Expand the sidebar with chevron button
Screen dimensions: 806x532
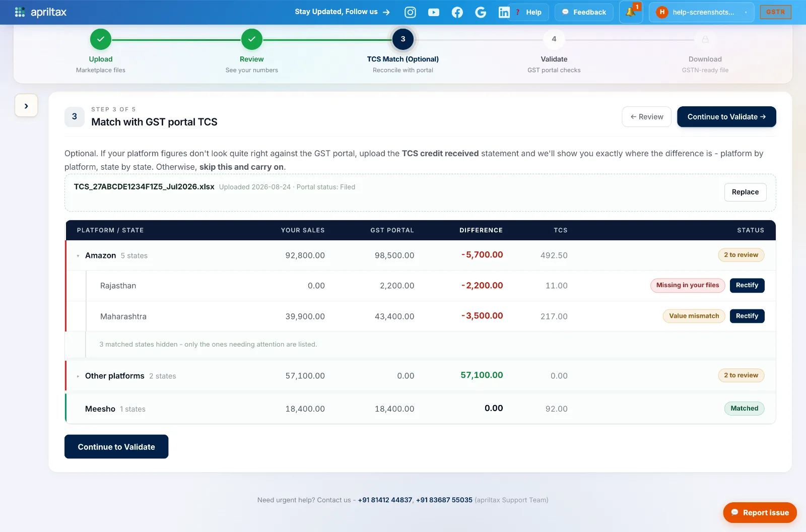click(26, 106)
